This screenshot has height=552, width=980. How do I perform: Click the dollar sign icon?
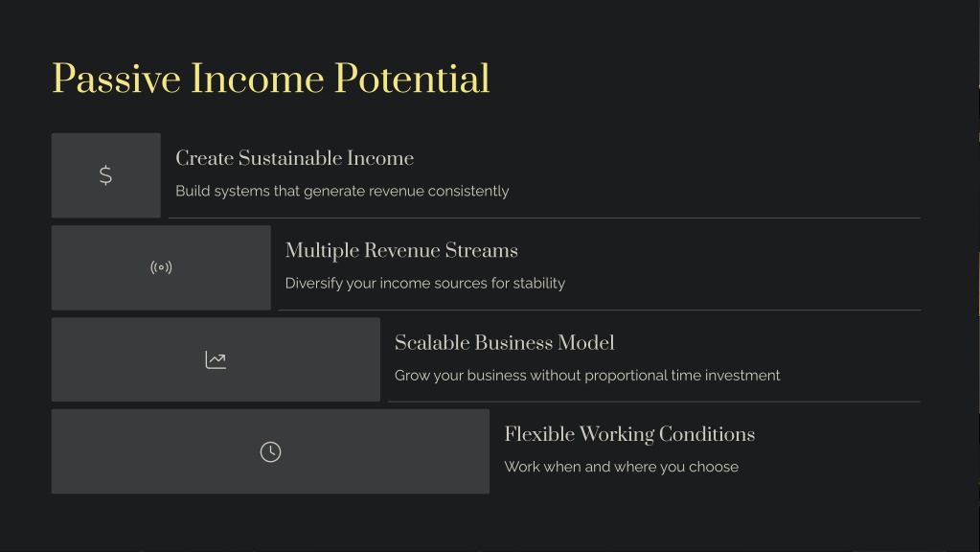pyautogui.click(x=105, y=175)
